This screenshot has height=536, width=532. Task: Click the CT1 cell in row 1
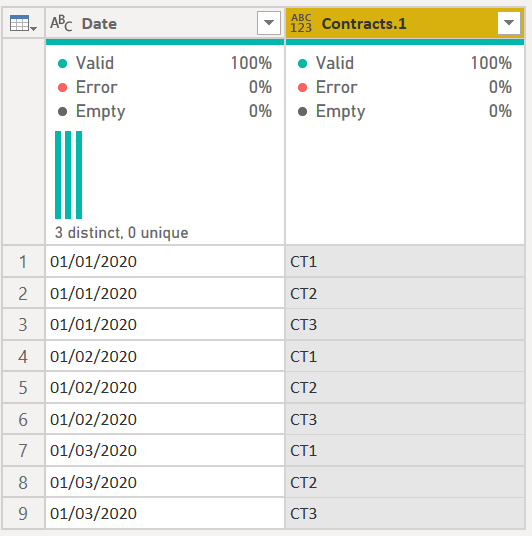pyautogui.click(x=405, y=262)
